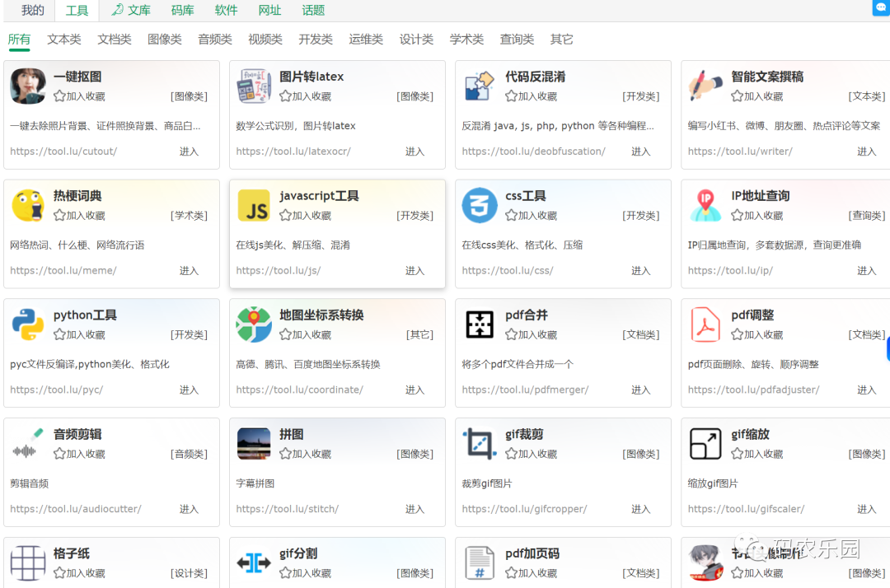Screen dimensions: 890x588
Task: Open the 格子纸 grid icon
Action: pyautogui.click(x=28, y=563)
